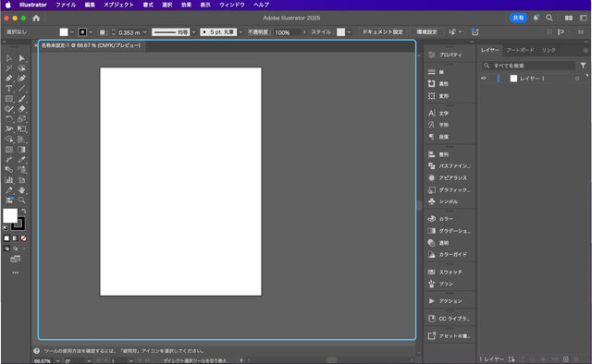Click the large fill color box in toolbar
The height and width of the screenshot is (364, 592).
click(x=10, y=216)
